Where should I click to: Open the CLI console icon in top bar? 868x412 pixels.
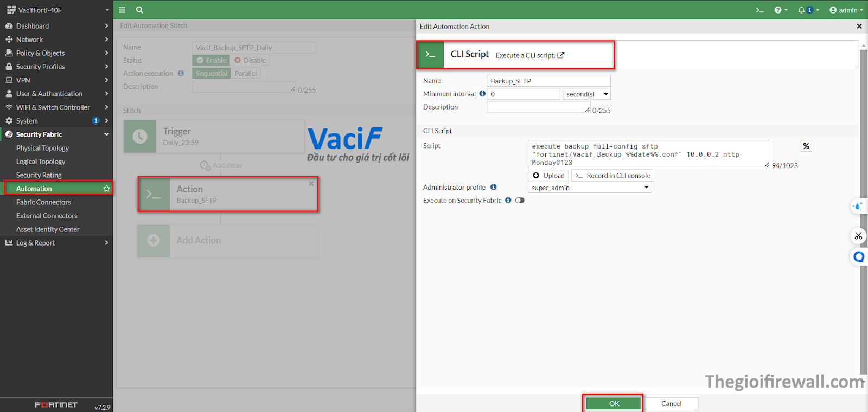[x=759, y=10]
